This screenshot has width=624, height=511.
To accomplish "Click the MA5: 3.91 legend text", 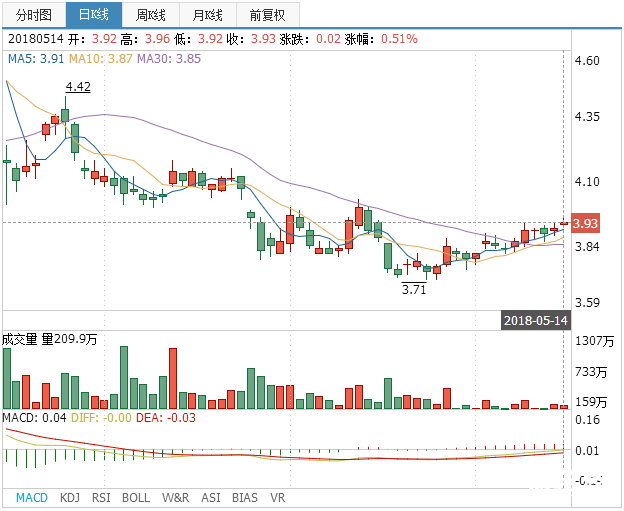I will (x=36, y=59).
